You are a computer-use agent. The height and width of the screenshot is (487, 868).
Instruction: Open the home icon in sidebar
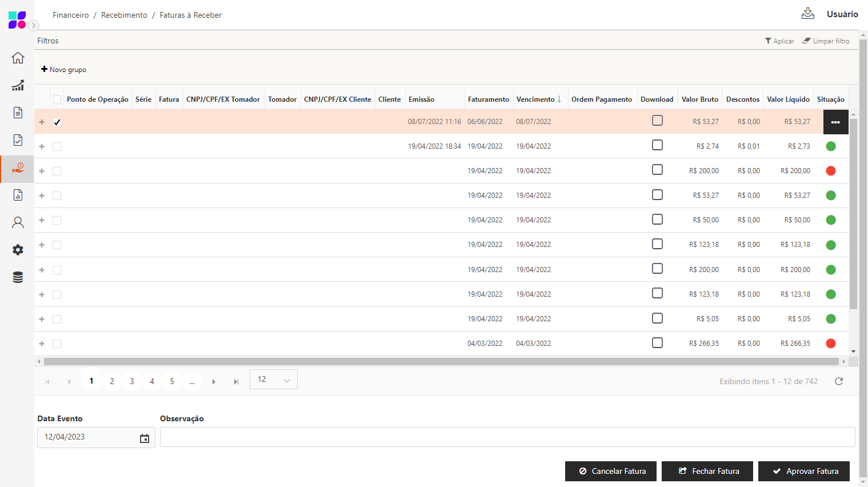pos(18,58)
